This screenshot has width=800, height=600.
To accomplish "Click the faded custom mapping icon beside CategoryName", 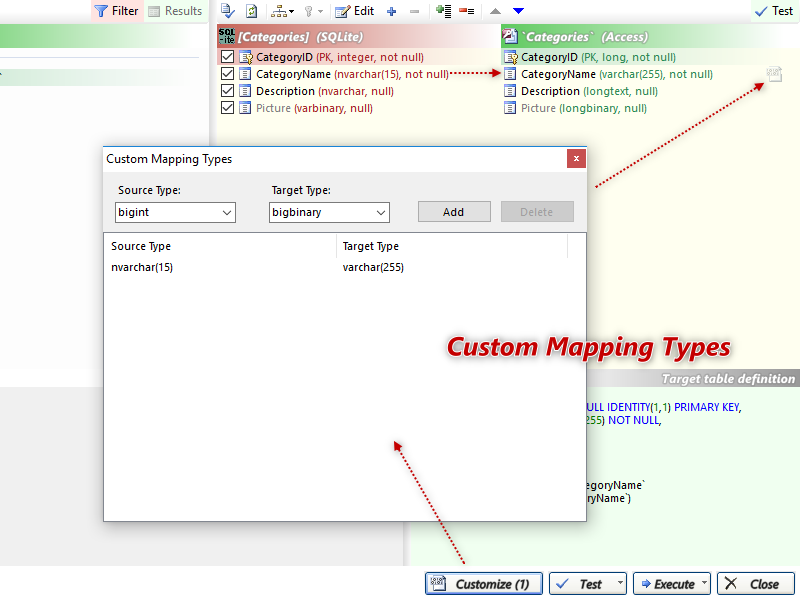I will (774, 74).
